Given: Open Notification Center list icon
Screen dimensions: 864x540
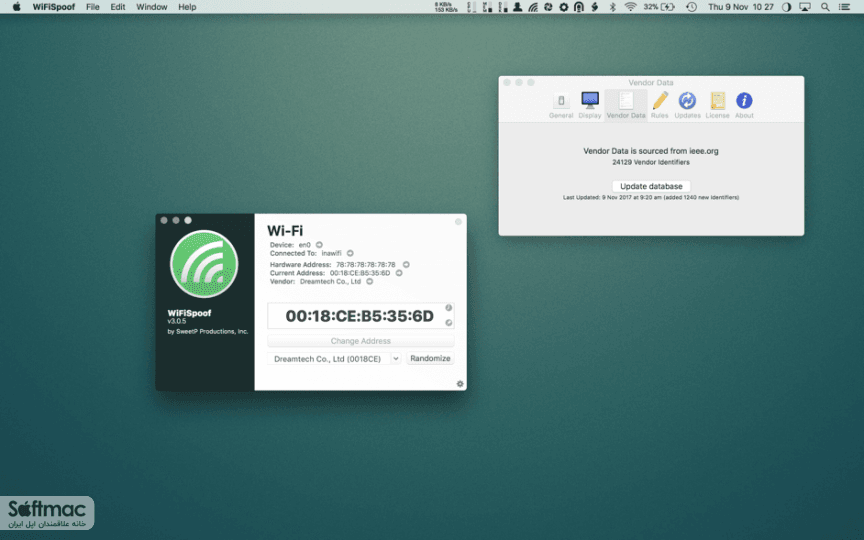Looking at the screenshot, I should tap(844, 7).
